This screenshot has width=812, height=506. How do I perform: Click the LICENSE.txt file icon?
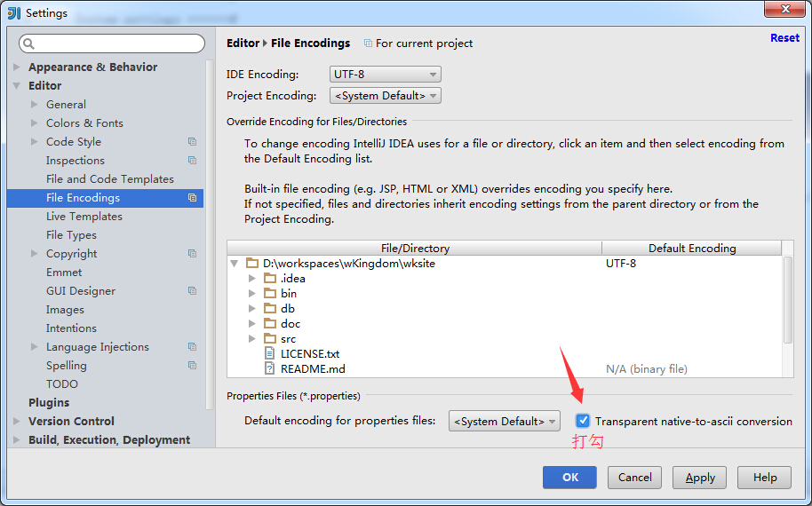[270, 353]
